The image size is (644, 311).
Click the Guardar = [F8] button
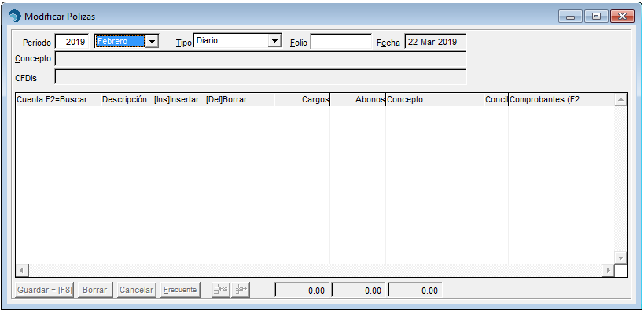pos(44,290)
